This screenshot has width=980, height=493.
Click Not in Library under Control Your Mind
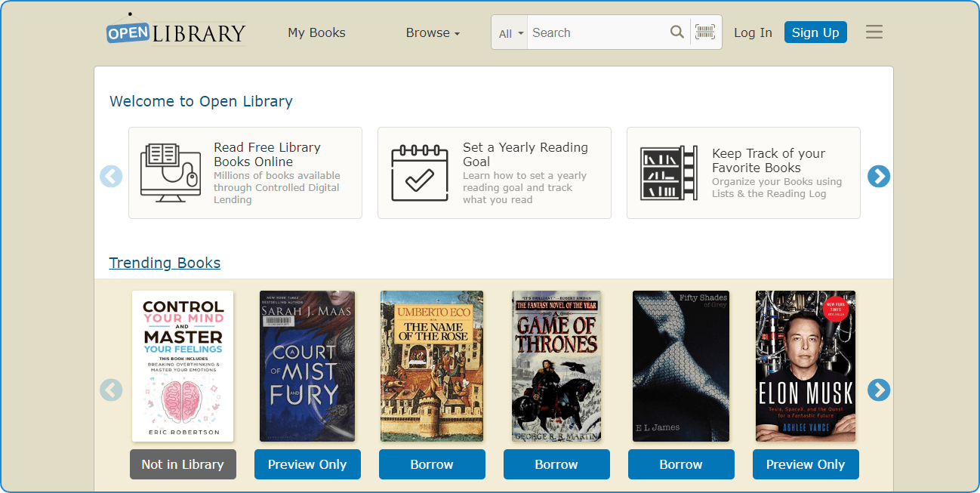tap(183, 464)
